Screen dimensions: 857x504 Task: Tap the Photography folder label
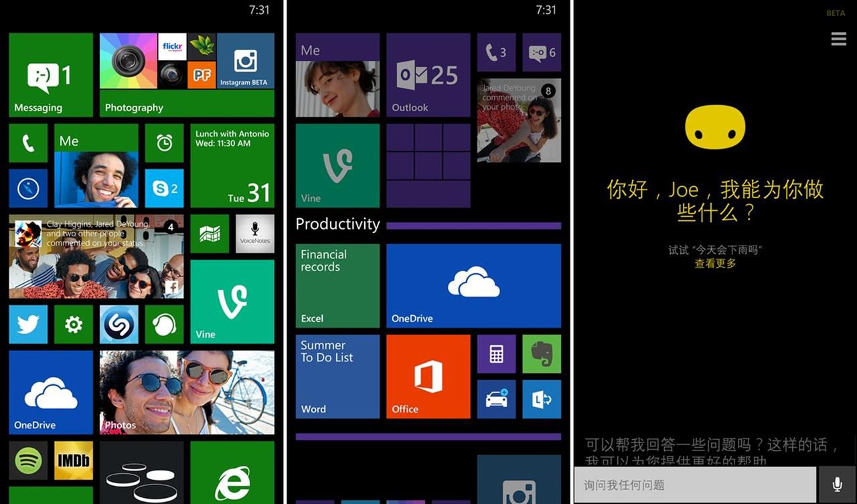[134, 108]
